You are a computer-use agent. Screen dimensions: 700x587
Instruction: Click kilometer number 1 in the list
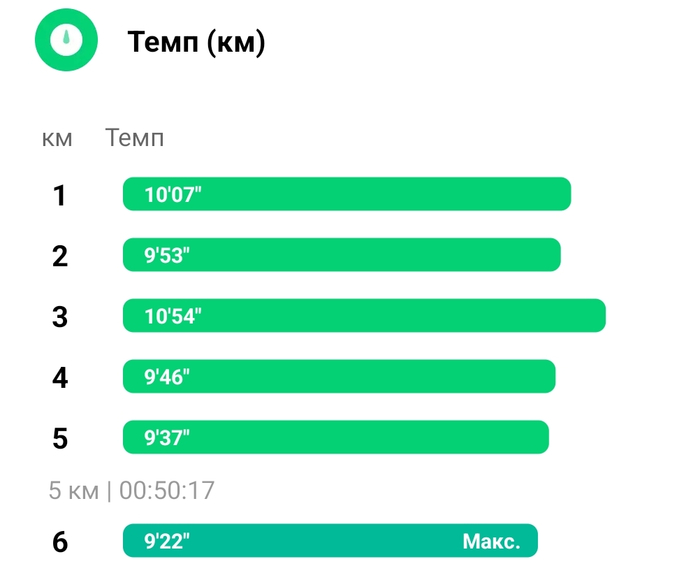(60, 195)
